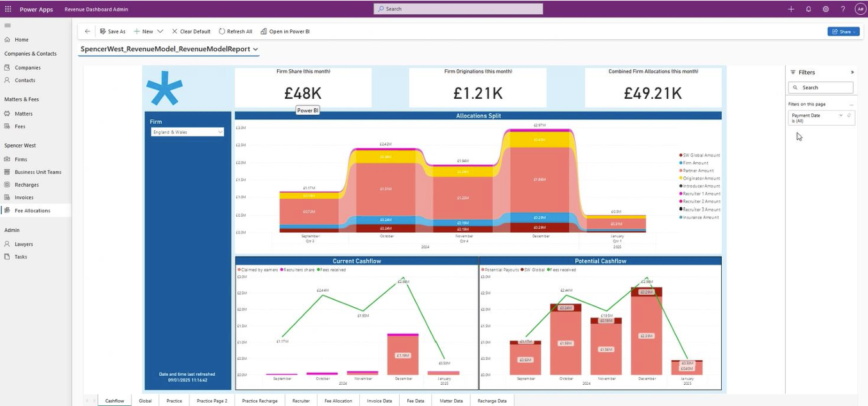
Task: Click the Current Cashflow 'Fees received' legend entry
Action: click(330, 270)
